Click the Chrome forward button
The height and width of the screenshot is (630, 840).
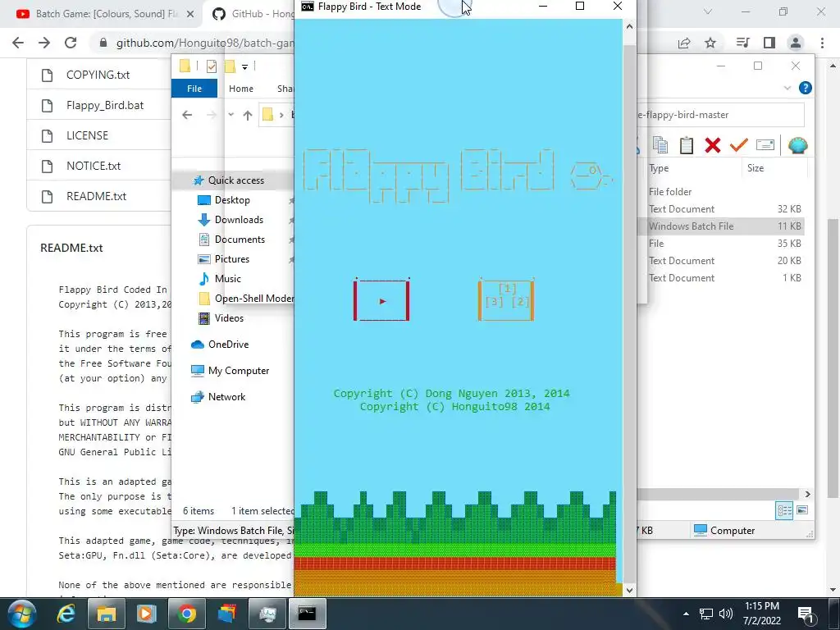pyautogui.click(x=44, y=43)
